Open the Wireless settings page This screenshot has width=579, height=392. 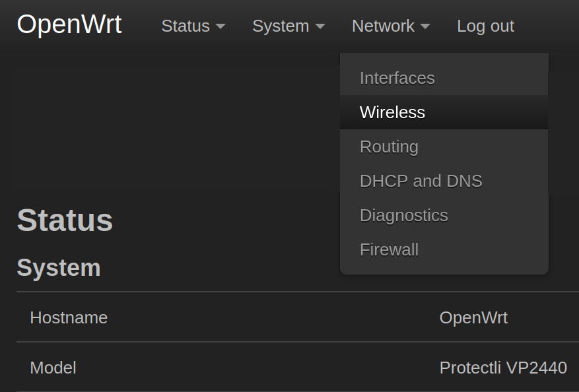point(392,112)
